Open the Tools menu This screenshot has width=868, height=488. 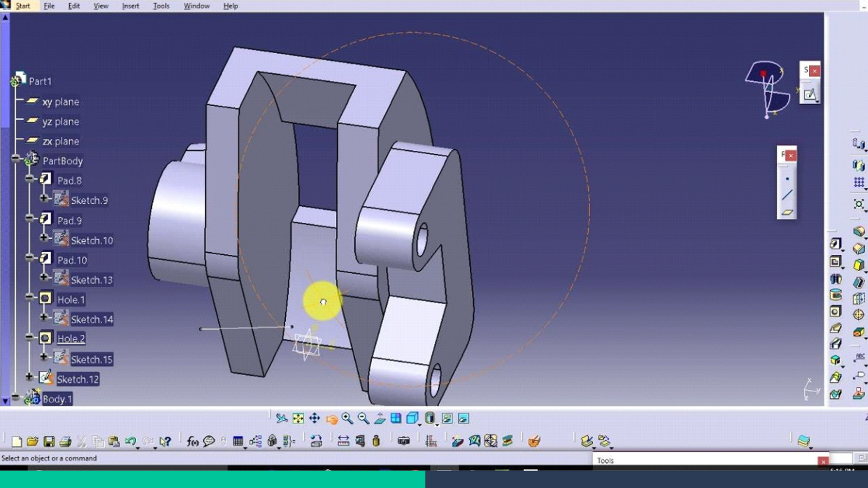click(x=161, y=6)
